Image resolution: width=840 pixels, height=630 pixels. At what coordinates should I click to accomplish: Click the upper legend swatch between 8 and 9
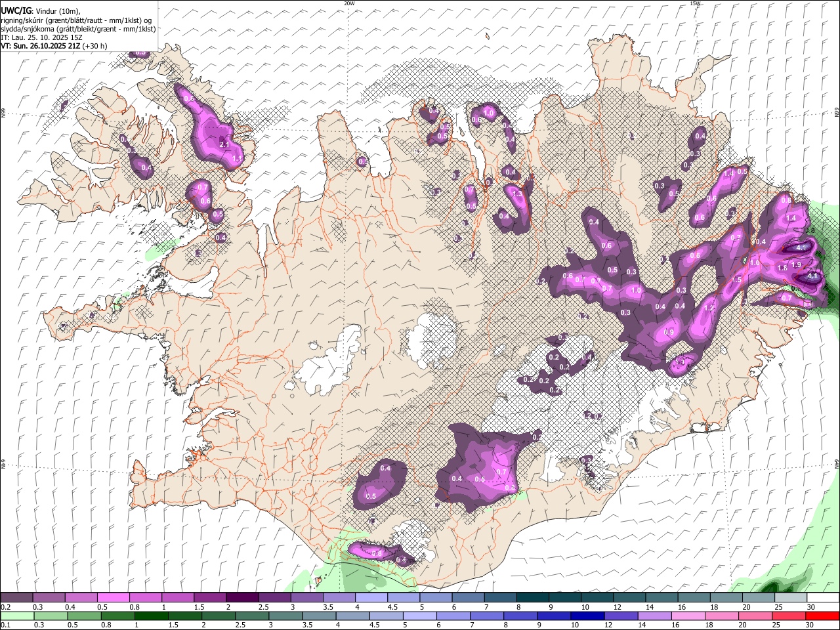point(532,598)
